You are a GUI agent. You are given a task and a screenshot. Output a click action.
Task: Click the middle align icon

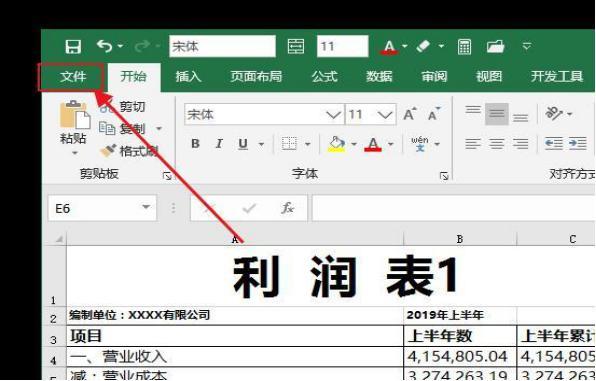[x=497, y=114]
